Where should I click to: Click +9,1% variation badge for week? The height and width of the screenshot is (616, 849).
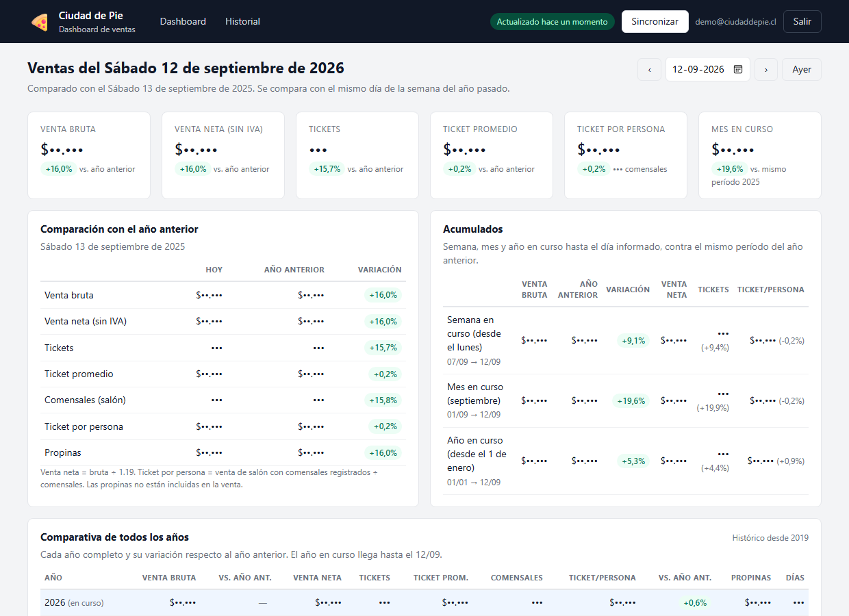click(x=633, y=340)
